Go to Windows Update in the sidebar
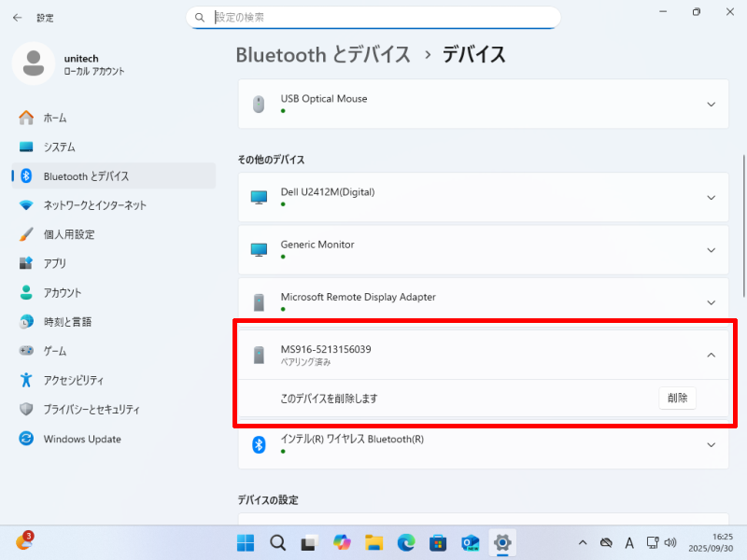Image resolution: width=747 pixels, height=560 pixels. 81,439
